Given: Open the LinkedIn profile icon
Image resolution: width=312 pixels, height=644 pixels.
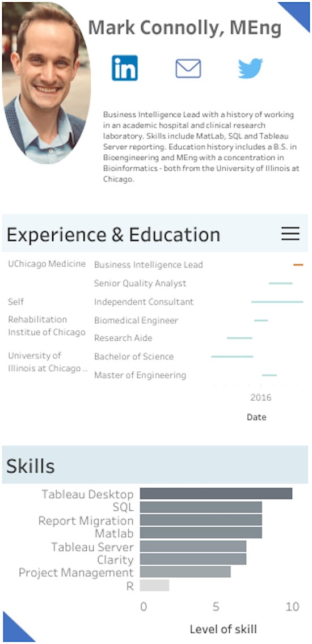Looking at the screenshot, I should point(125,68).
